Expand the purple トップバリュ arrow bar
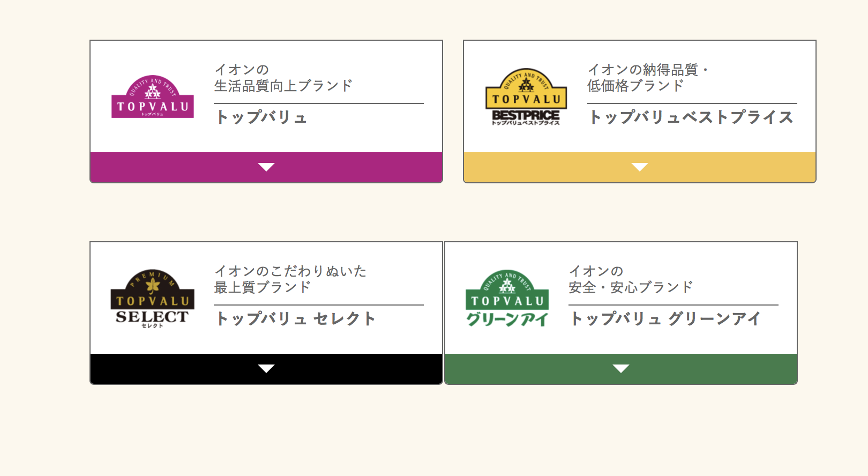The image size is (868, 476). (266, 167)
